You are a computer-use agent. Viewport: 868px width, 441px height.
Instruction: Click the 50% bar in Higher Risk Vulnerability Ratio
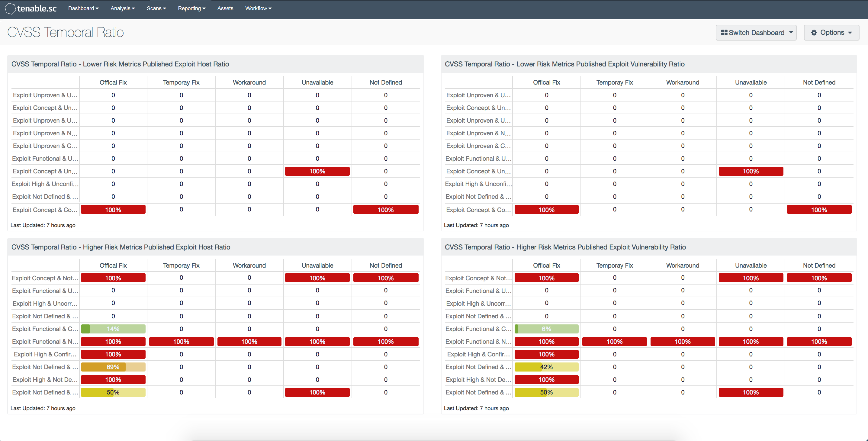pos(546,392)
